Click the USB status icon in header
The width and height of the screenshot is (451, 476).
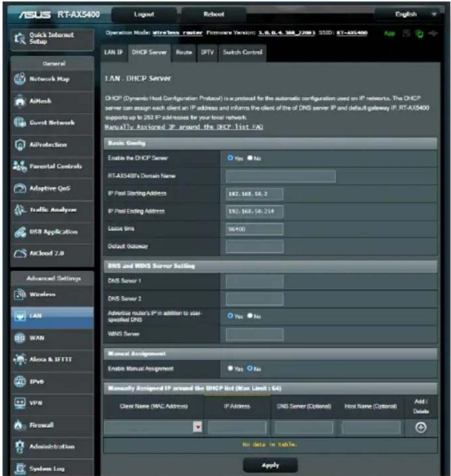coord(433,34)
